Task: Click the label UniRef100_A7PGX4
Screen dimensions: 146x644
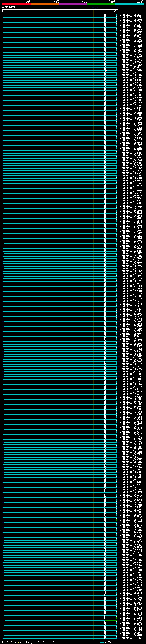Action: click(x=131, y=45)
